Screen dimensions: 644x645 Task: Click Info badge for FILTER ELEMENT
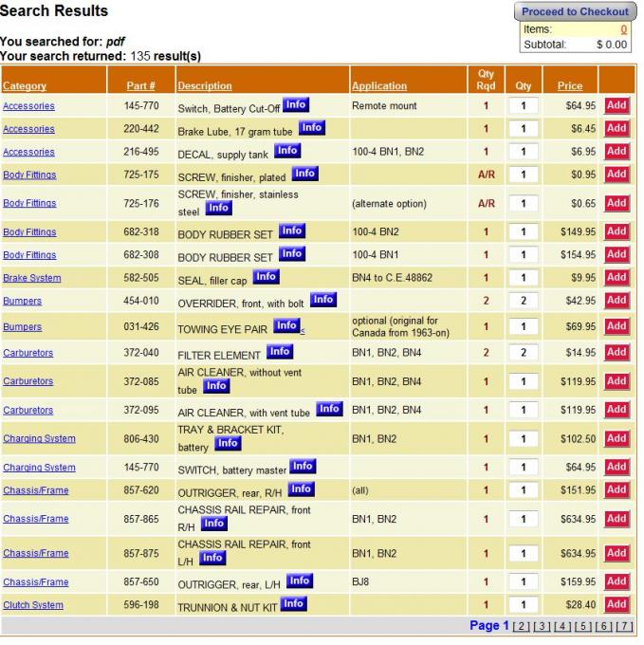pos(279,352)
